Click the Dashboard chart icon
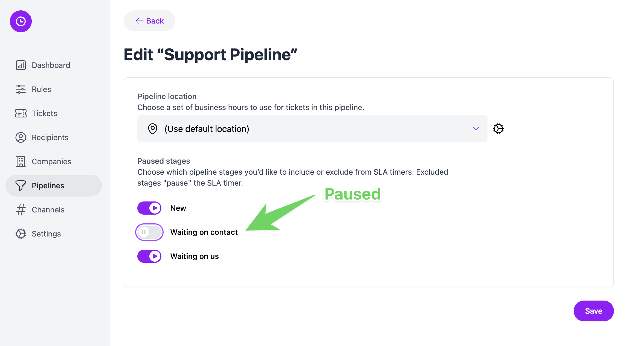This screenshot has height=346, width=644. [x=21, y=65]
